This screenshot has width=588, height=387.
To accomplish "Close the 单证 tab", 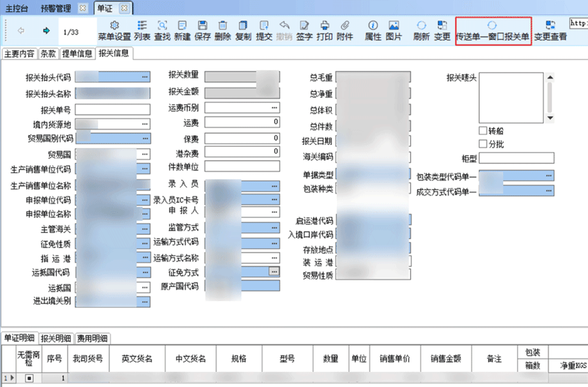I will click(x=125, y=8).
